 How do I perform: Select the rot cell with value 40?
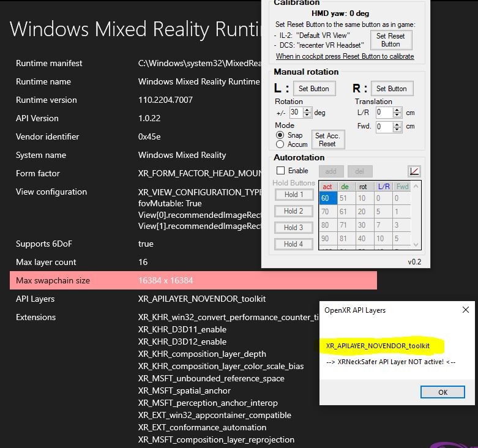[x=365, y=238]
